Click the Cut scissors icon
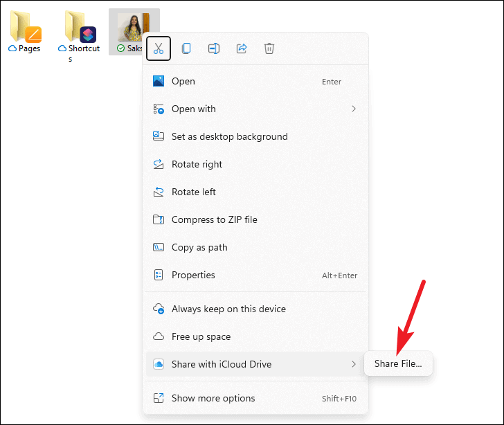 click(158, 48)
